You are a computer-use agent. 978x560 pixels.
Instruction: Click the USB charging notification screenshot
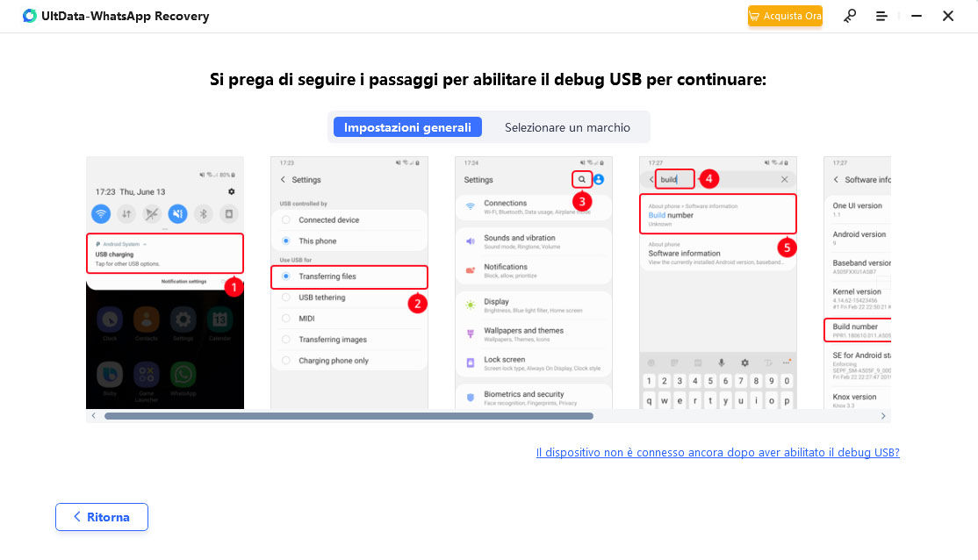pos(165,254)
